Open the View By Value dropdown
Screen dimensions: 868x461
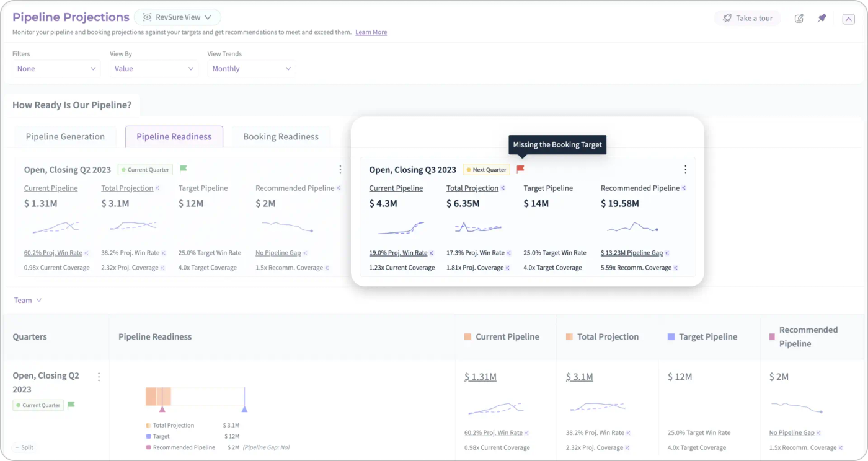154,69
